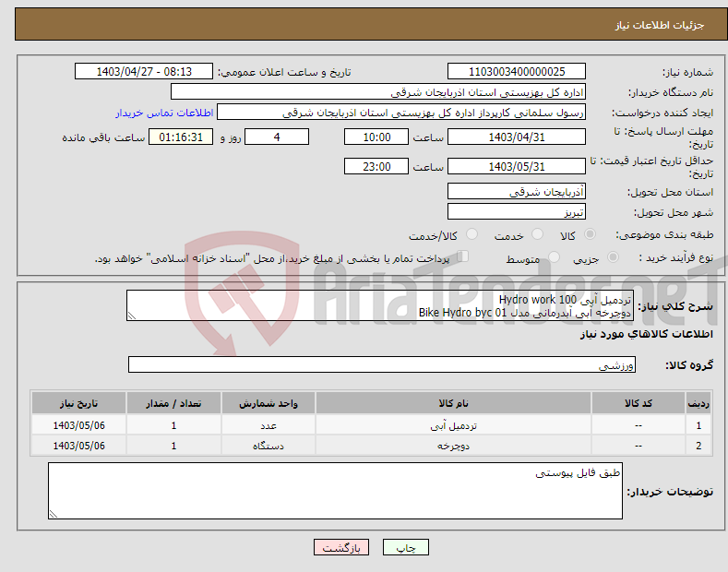Click the date 1403/05/06 in the دوچرخه row
The height and width of the screenshot is (572, 728).
[x=79, y=446]
